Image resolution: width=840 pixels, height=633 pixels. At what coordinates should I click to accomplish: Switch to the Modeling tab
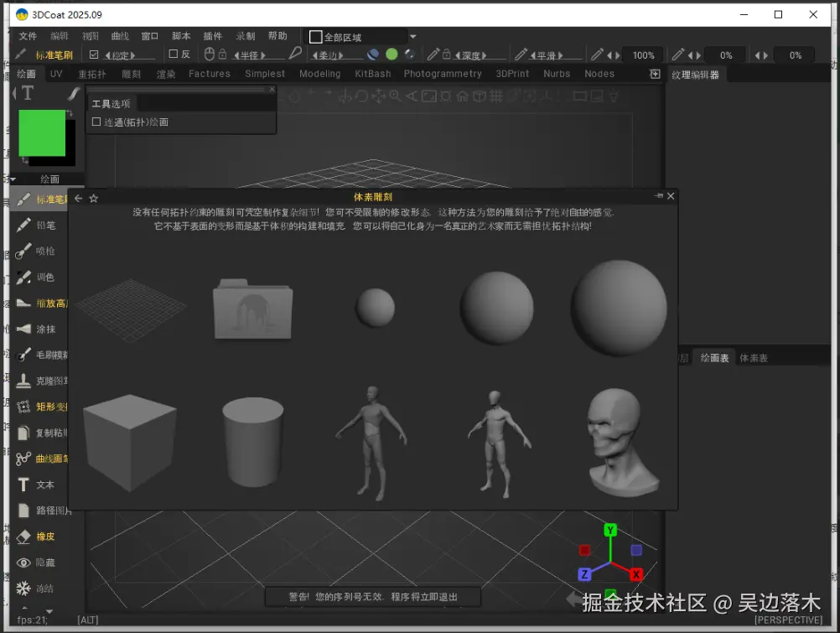click(320, 74)
